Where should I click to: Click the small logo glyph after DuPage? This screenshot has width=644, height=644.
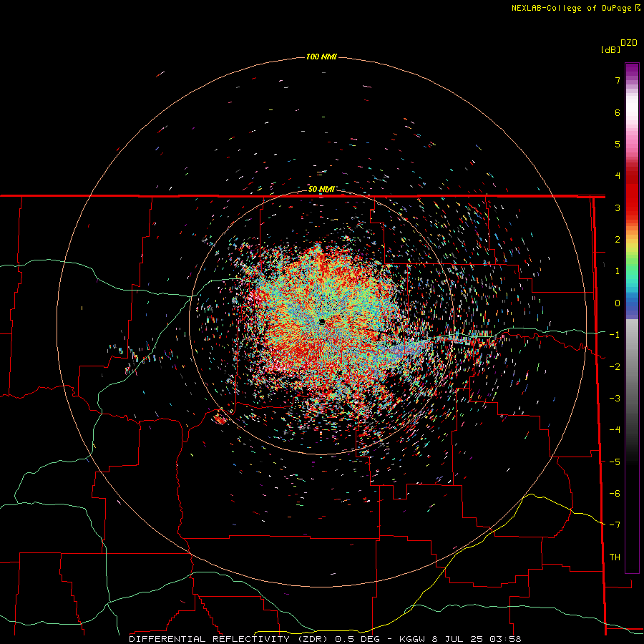point(638,8)
